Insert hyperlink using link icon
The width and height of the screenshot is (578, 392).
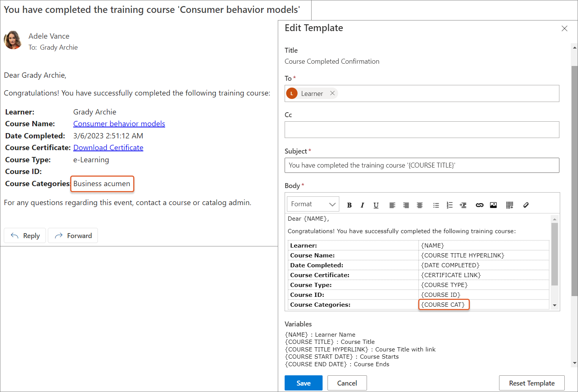[x=479, y=205]
